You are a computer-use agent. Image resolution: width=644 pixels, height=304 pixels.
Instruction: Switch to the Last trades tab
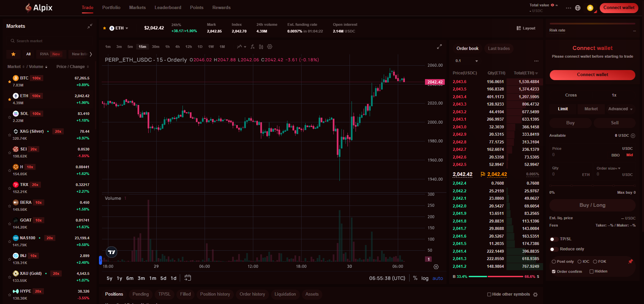pyautogui.click(x=499, y=48)
